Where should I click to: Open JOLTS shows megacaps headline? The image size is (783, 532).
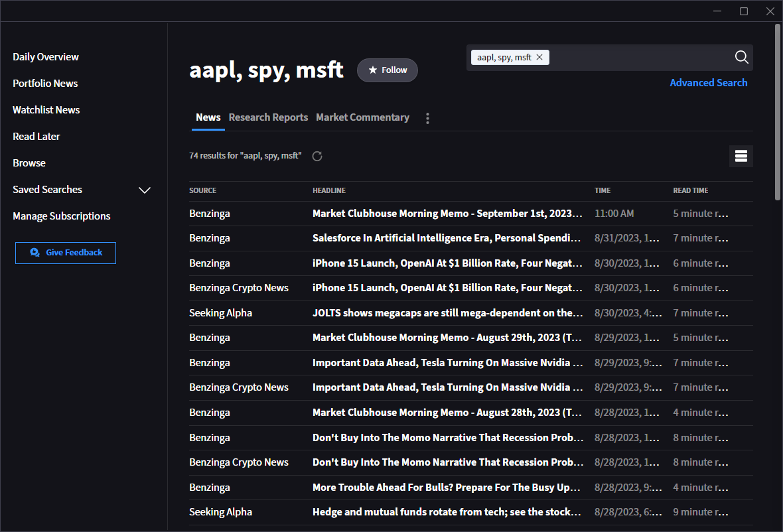pyautogui.click(x=447, y=313)
